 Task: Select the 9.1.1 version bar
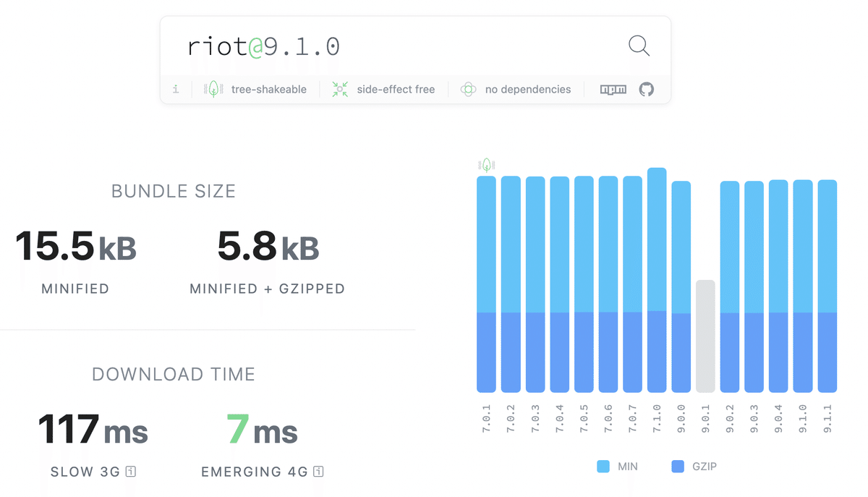827,286
